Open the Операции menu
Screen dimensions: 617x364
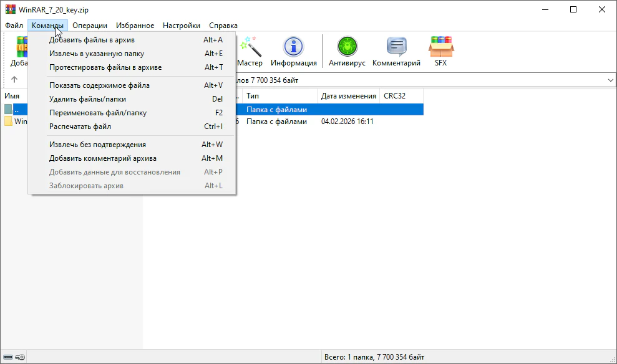[89, 26]
